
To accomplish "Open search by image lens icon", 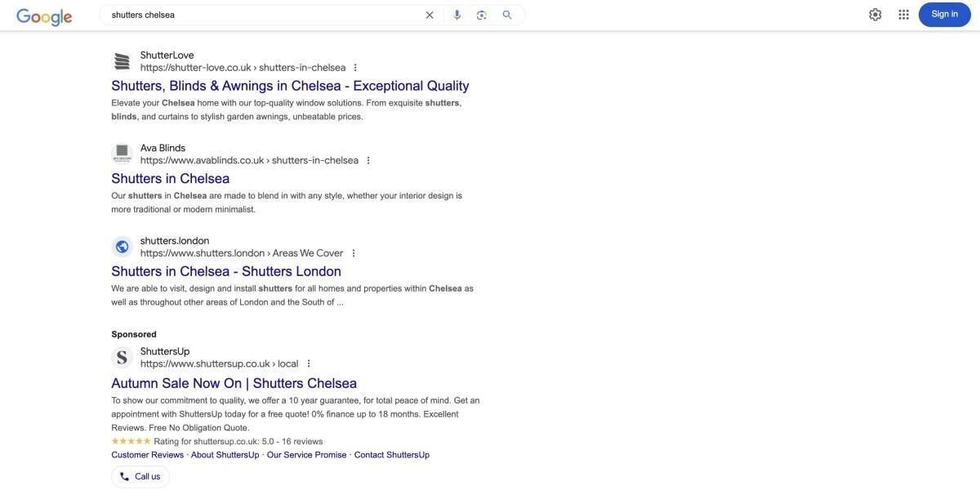I will click(482, 15).
